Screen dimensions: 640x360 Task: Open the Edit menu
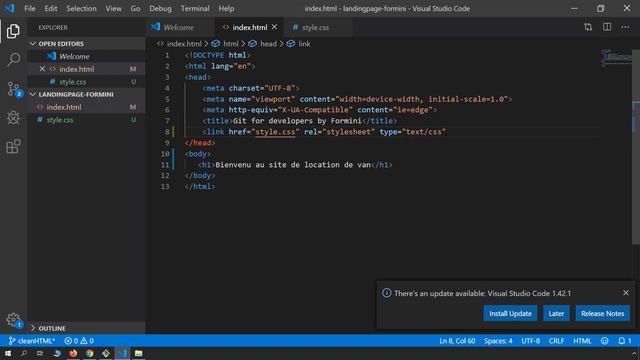[51, 8]
